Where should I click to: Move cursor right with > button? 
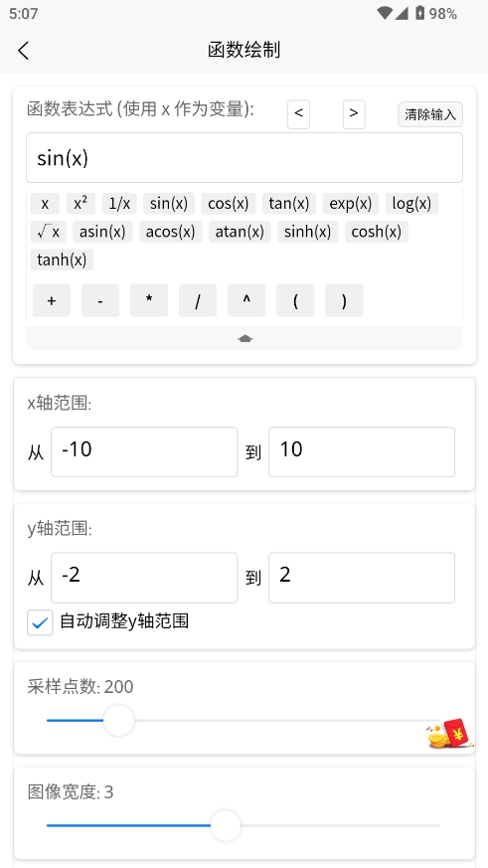click(x=354, y=114)
